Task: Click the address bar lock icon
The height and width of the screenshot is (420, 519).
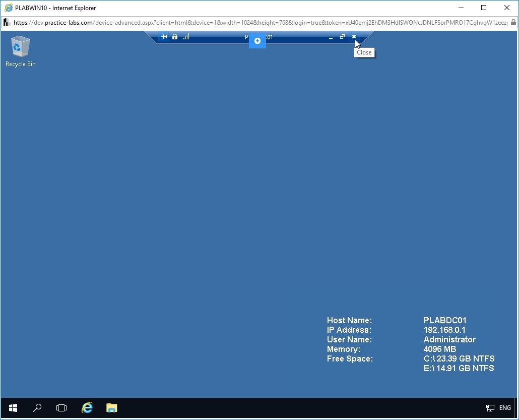Action: click(513, 23)
